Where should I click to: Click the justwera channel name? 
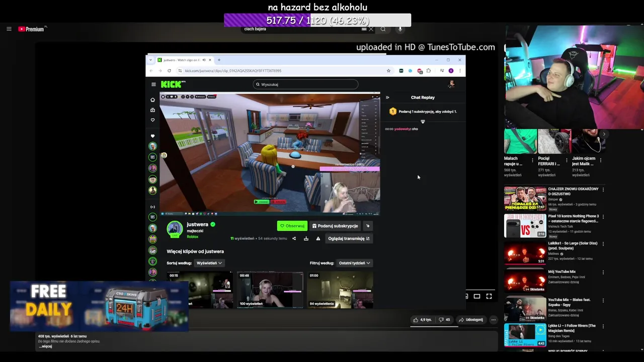(197, 225)
